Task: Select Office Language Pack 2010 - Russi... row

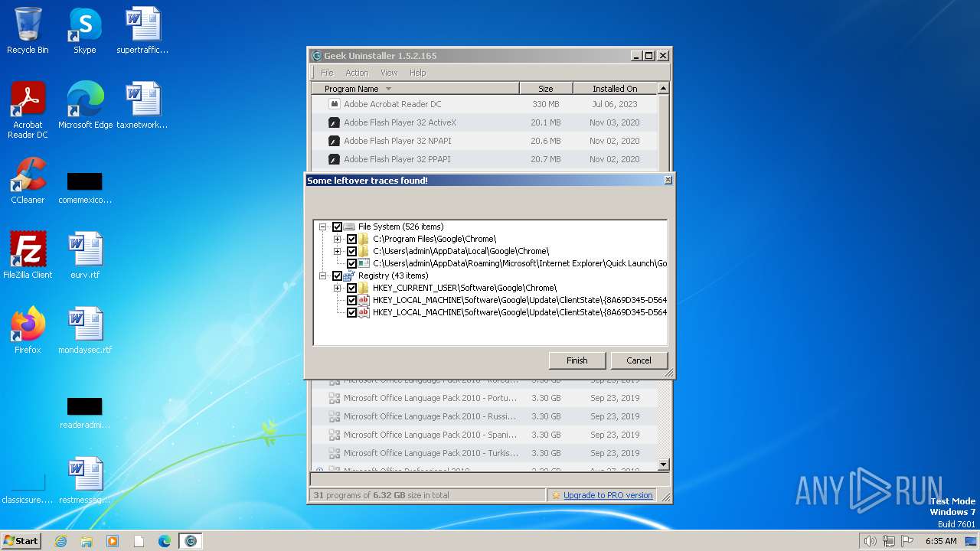Action: point(484,416)
